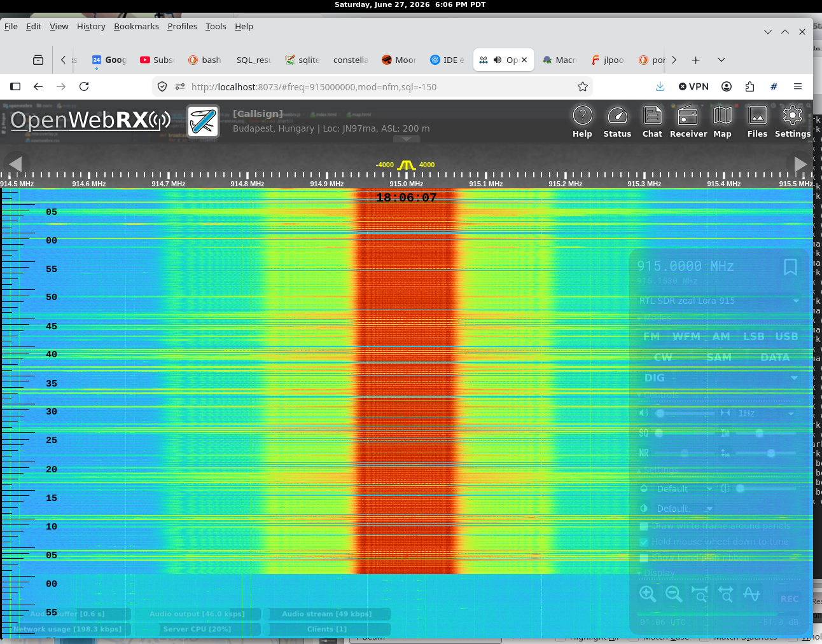Collapse the Modes section

pyautogui.click(x=654, y=317)
